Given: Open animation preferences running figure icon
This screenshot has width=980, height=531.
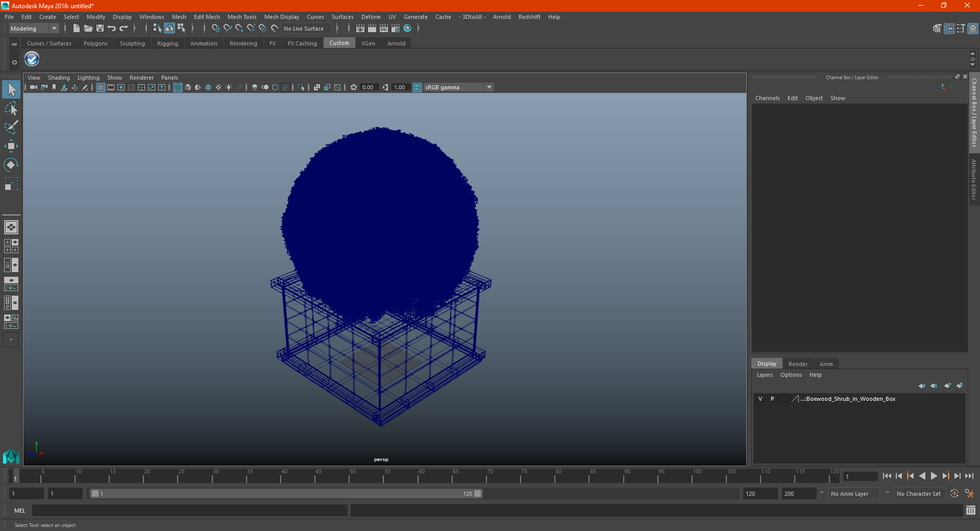Looking at the screenshot, I should tap(969, 494).
